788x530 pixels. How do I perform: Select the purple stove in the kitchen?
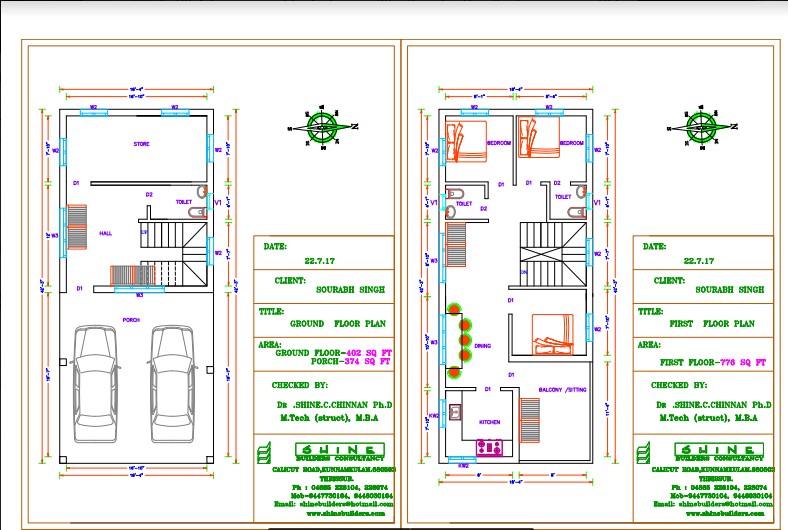click(x=491, y=444)
